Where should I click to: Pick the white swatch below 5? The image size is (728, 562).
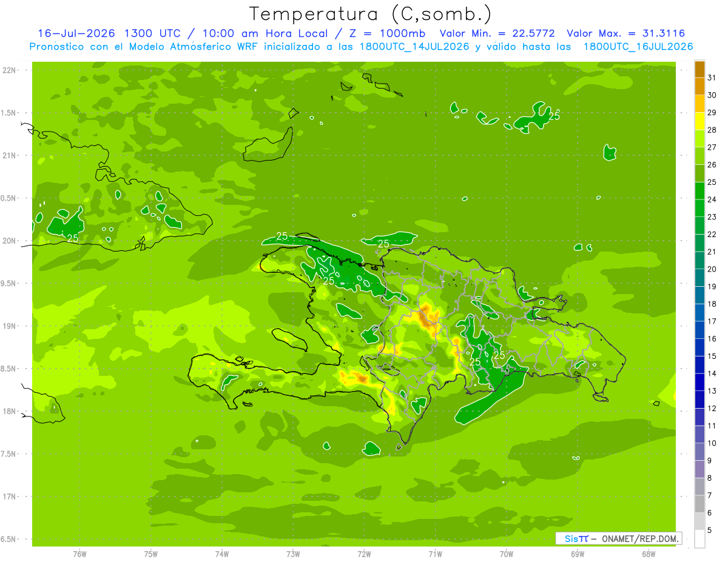[x=699, y=539]
